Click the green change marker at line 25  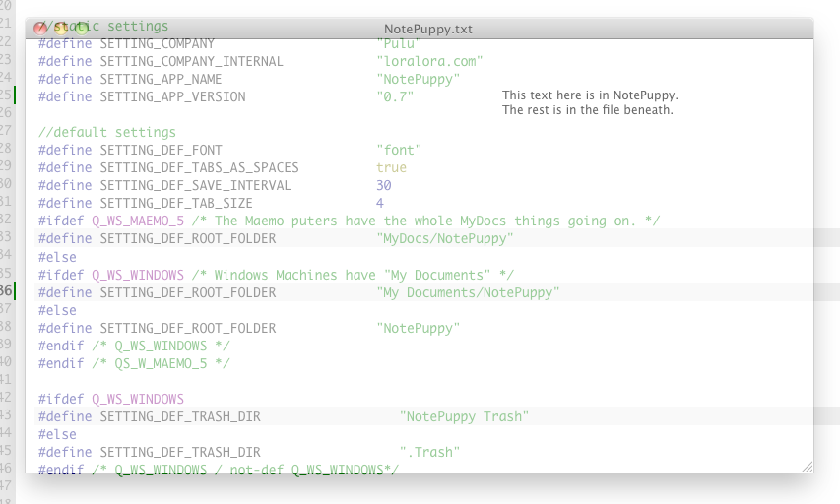pyautogui.click(x=16, y=95)
